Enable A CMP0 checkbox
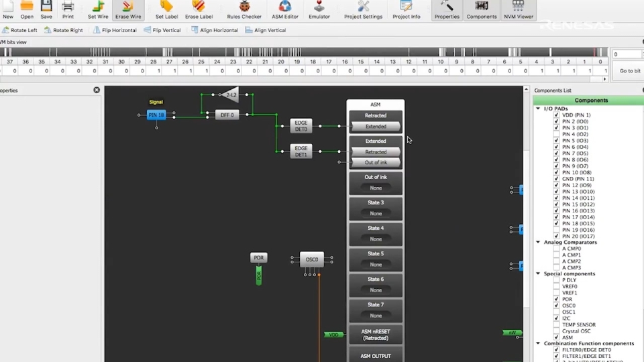Screen dimensions: 644x362 coord(556,249)
